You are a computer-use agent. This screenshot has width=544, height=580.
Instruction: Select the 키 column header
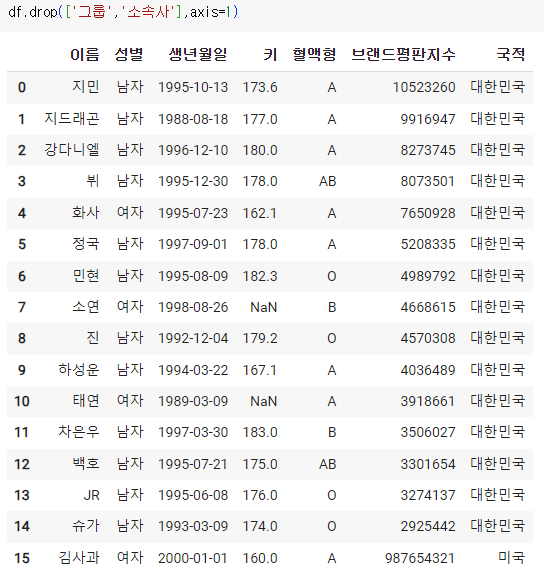pos(270,54)
